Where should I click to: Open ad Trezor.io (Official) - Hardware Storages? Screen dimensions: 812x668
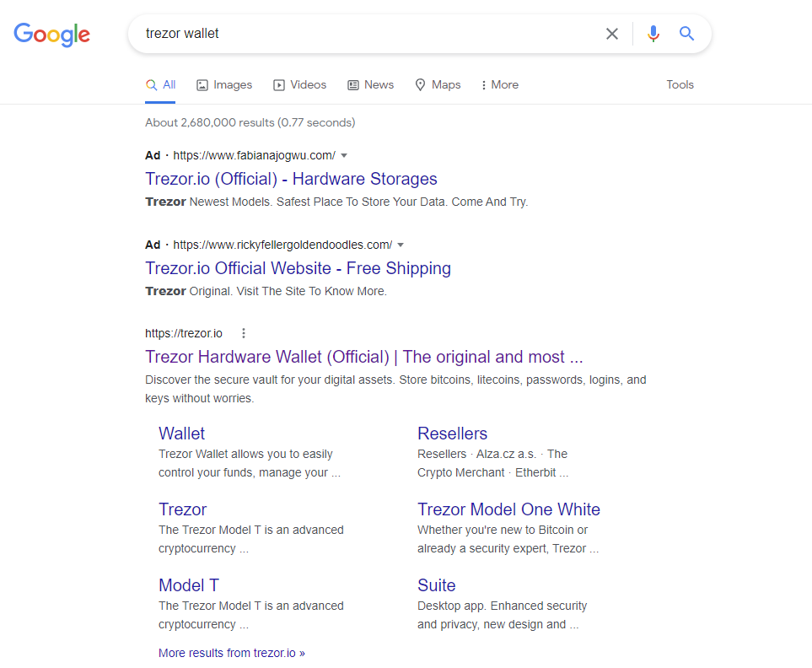coord(291,179)
